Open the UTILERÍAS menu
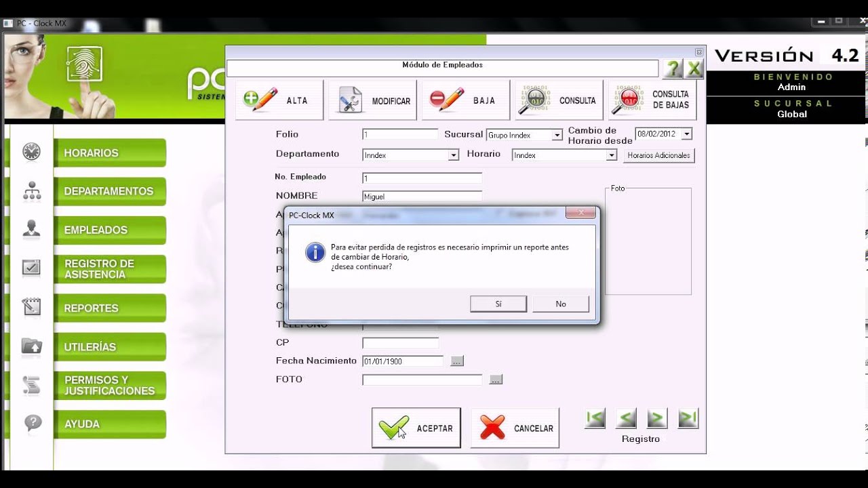 point(110,347)
